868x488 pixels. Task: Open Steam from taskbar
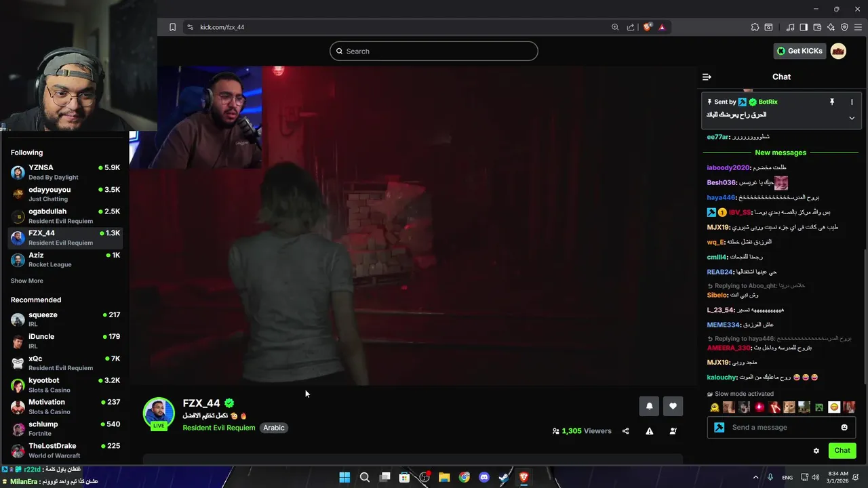pyautogui.click(x=504, y=477)
